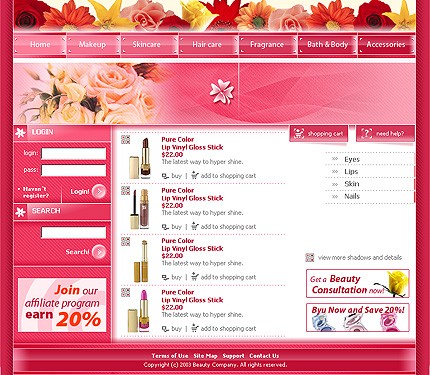Select the Eyes category link
This screenshot has height=375, width=430.
click(352, 159)
